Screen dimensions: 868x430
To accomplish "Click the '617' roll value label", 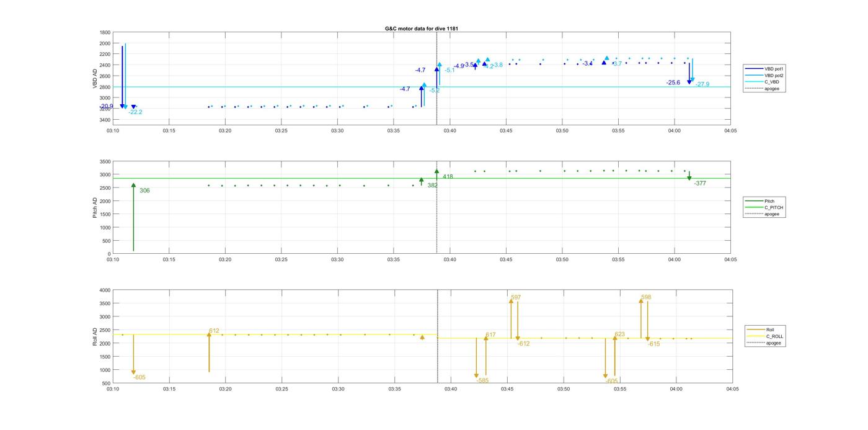I will click(490, 335).
